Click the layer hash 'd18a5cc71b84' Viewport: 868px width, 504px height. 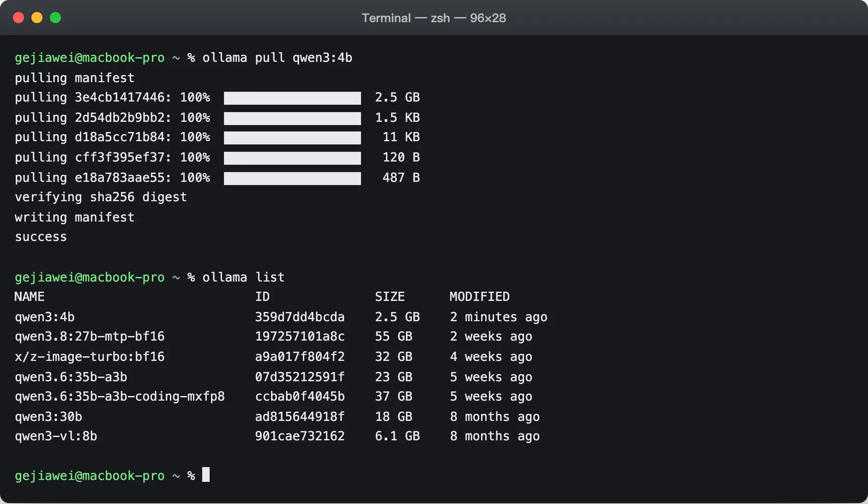pos(120,137)
